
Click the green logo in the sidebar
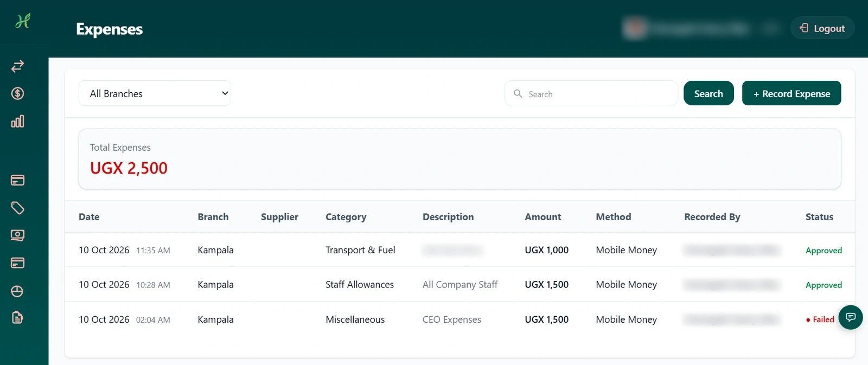[22, 21]
